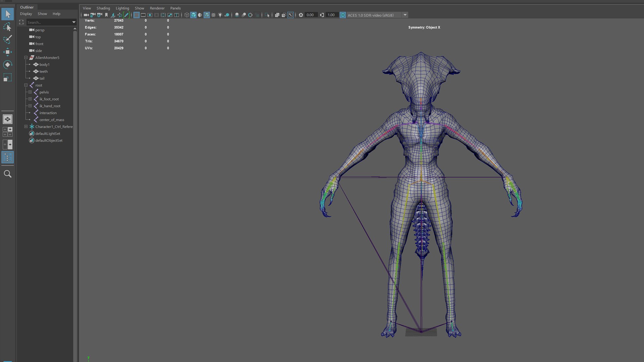
Task: Open the Lighting menu
Action: tap(122, 8)
